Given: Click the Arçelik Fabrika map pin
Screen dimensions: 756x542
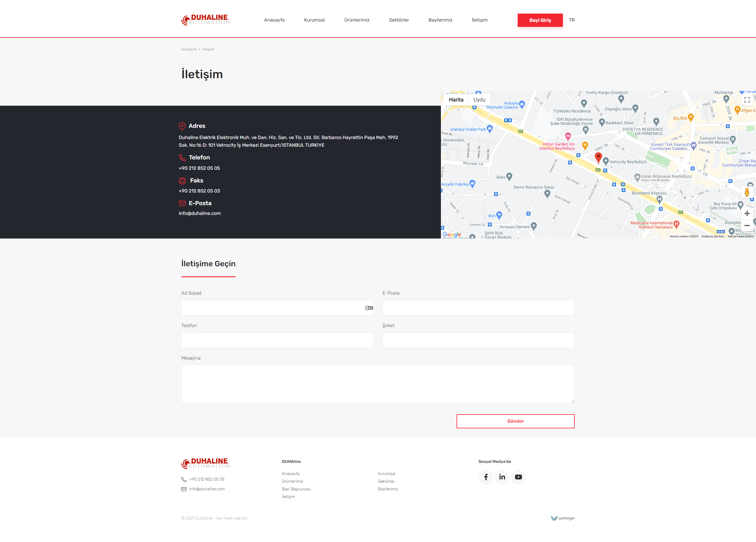Looking at the screenshot, I should [472, 184].
